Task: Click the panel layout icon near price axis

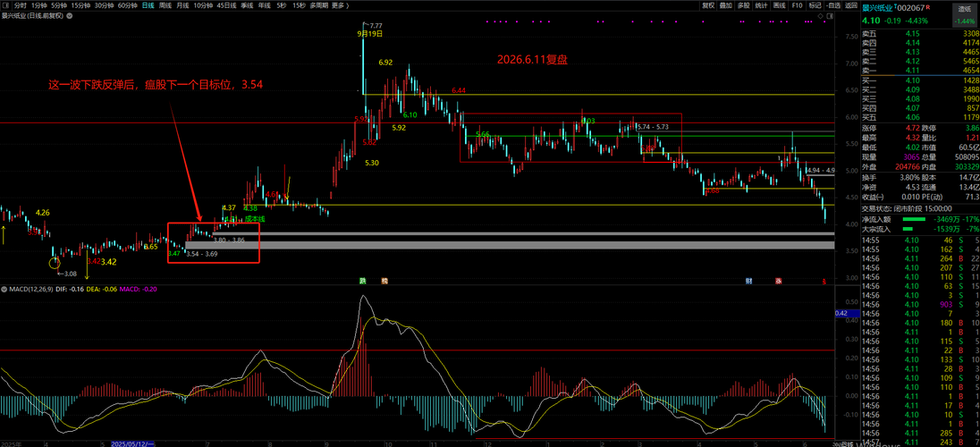Action: tap(830, 16)
